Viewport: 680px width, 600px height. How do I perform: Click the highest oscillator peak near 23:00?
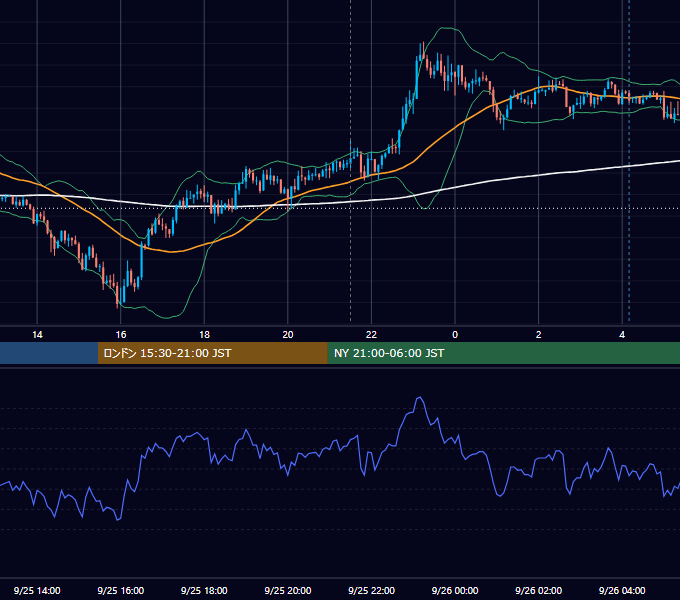click(x=419, y=397)
